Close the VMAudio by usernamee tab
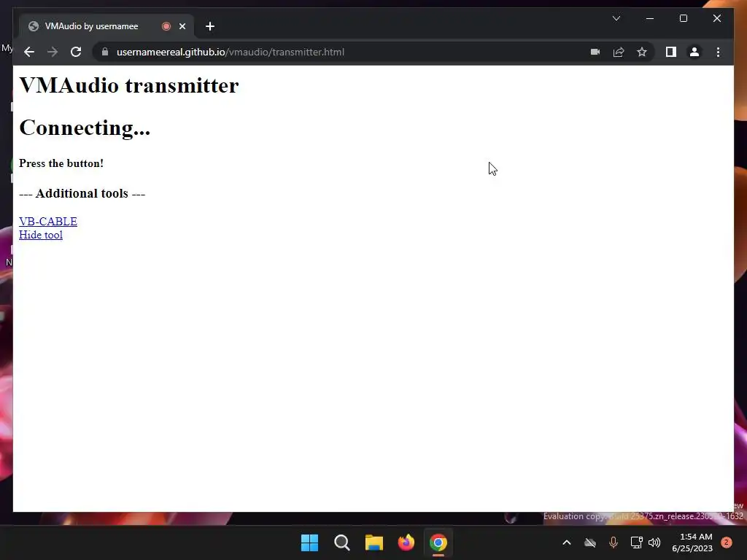 pos(182,26)
